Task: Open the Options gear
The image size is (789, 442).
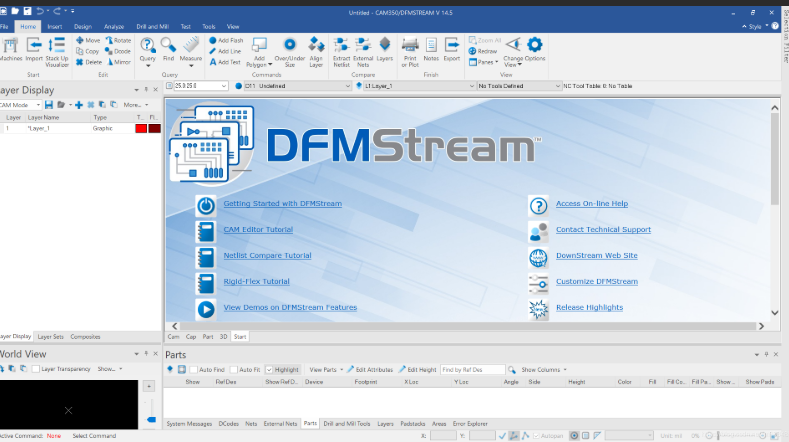Action: (535, 49)
